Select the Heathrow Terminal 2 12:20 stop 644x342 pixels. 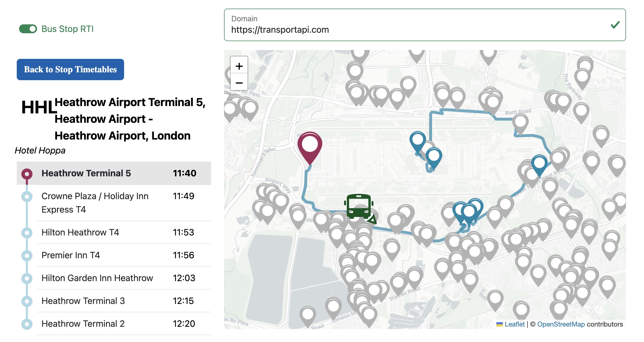tap(114, 324)
